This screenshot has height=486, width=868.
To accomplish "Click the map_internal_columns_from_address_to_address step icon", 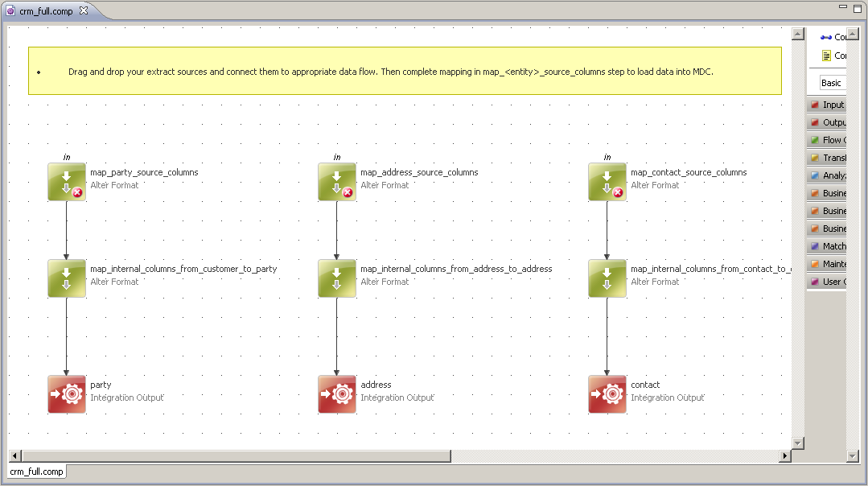I will 336,278.
